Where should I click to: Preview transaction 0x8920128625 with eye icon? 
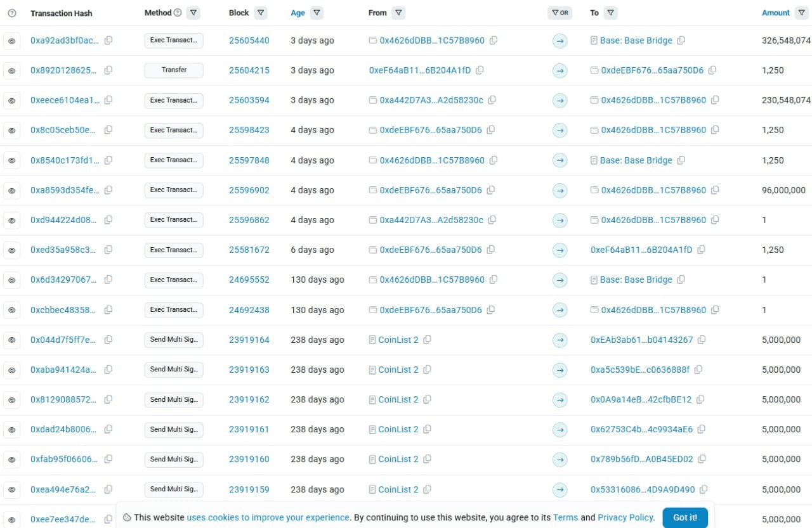pyautogui.click(x=11, y=71)
